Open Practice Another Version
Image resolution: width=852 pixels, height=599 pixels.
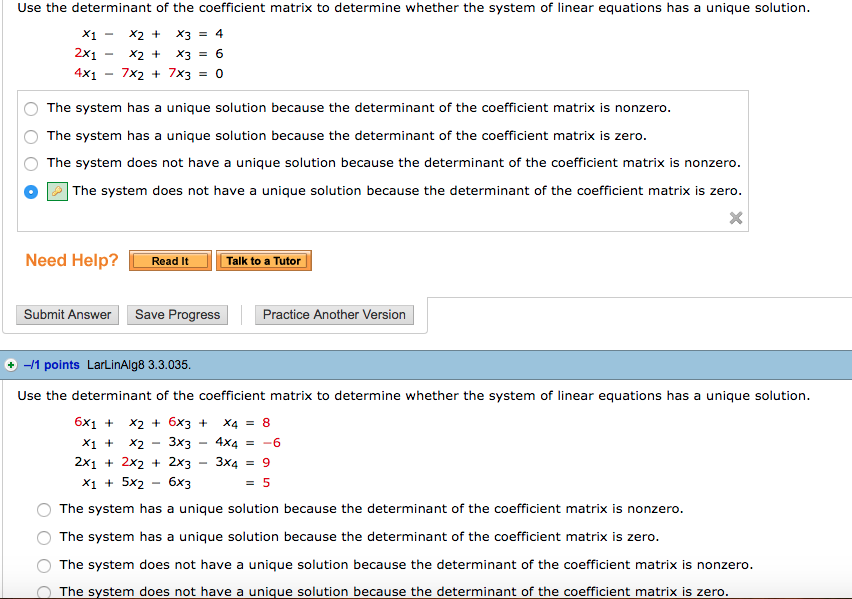tap(334, 314)
